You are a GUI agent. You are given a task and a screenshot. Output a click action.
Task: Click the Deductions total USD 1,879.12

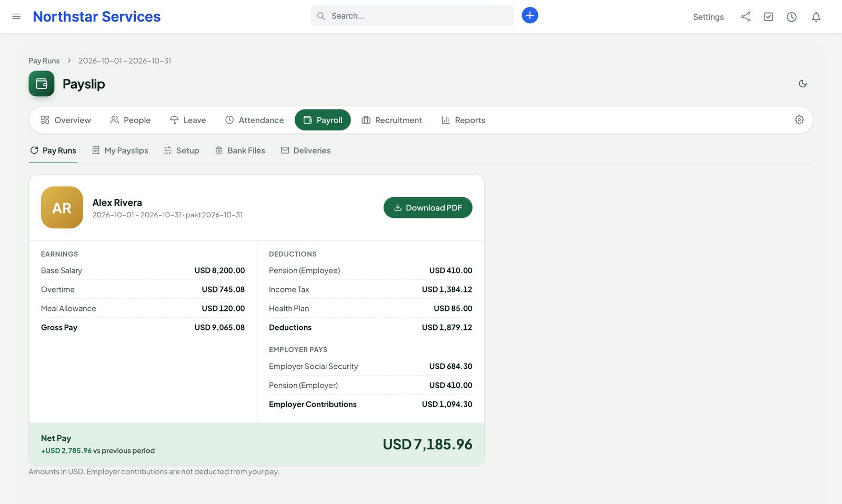pyautogui.click(x=447, y=327)
